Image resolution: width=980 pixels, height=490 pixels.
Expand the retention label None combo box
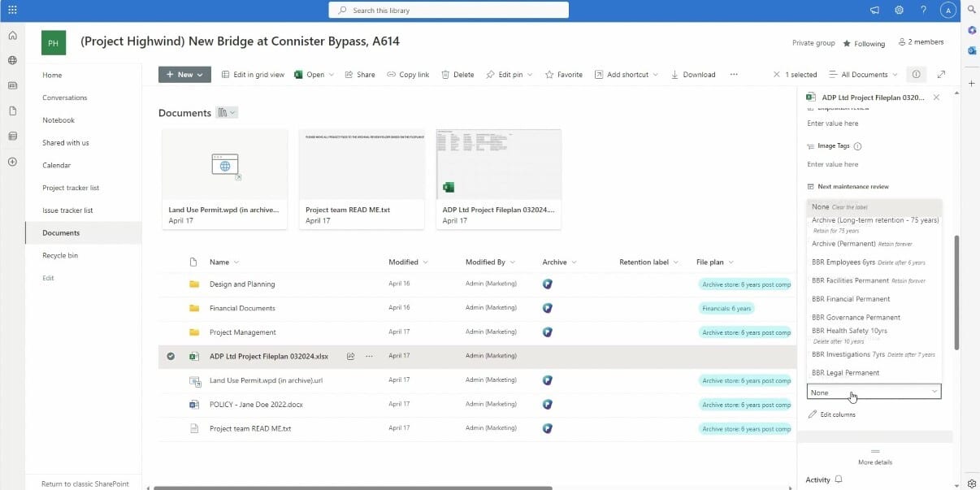pyautogui.click(x=874, y=392)
